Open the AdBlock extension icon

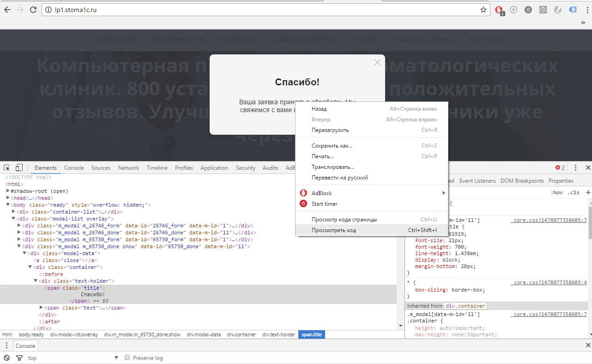click(x=498, y=9)
